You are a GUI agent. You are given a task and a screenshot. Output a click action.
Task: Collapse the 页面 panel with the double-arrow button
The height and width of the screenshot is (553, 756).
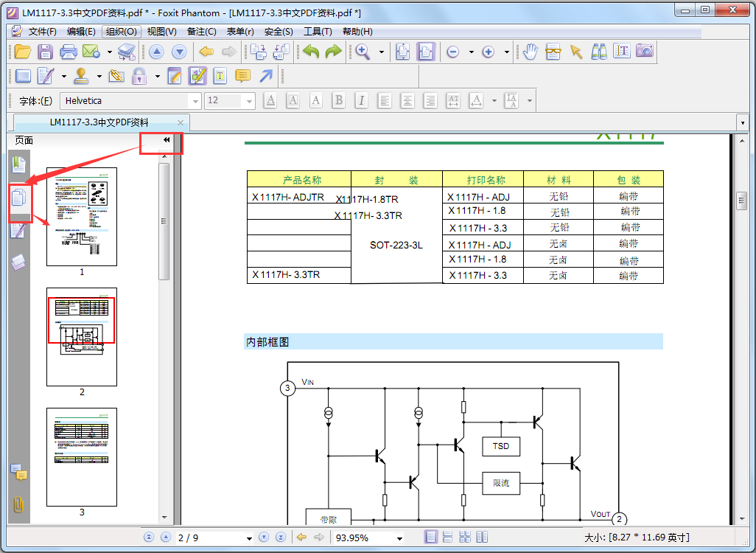click(167, 140)
